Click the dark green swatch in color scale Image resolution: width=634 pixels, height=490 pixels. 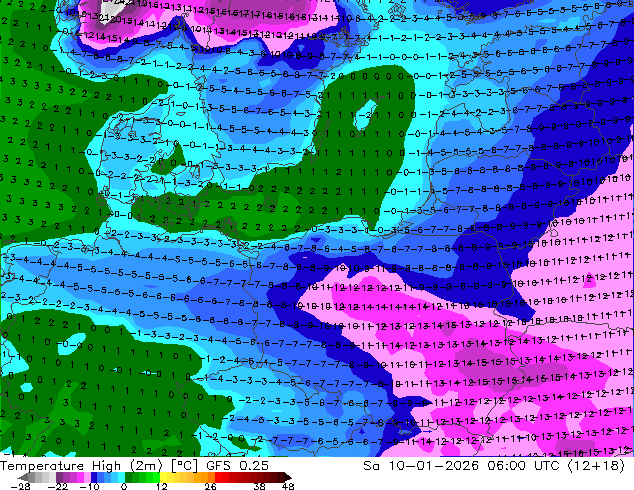[128, 477]
